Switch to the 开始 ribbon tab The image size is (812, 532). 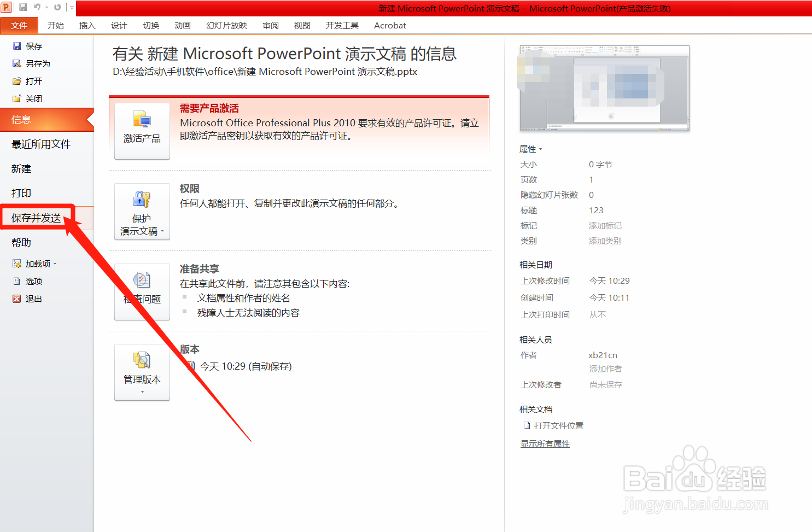pos(56,26)
